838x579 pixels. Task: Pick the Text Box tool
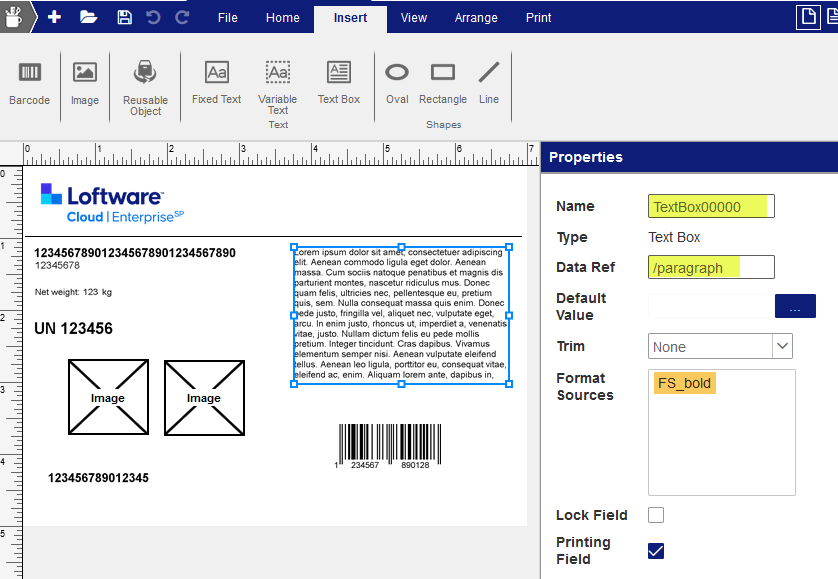(339, 82)
